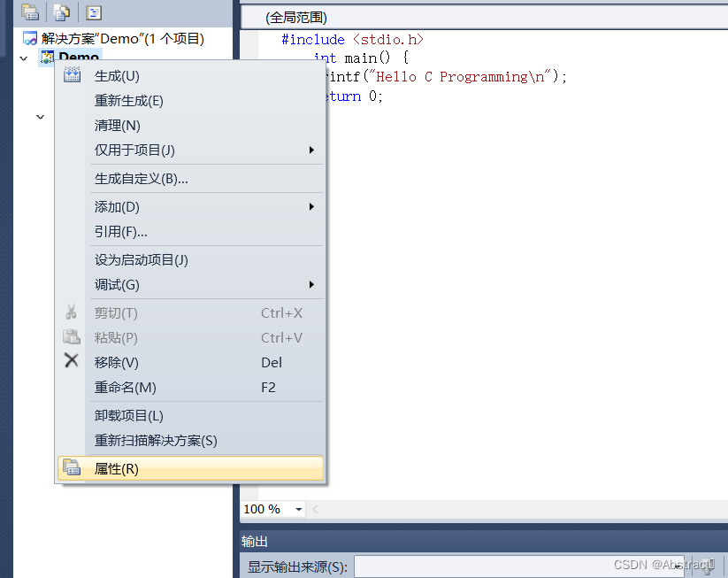Screen dimensions: 728x578
Task: Click the scissors Cut icon in context menu
Action: [x=72, y=312]
